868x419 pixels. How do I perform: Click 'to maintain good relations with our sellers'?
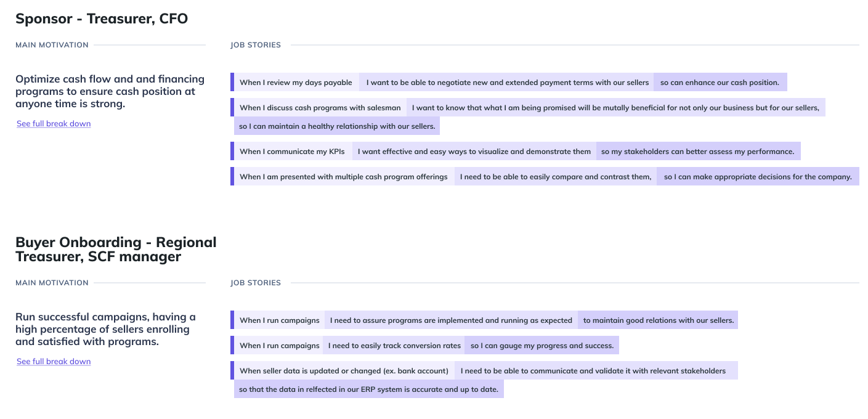tap(658, 320)
